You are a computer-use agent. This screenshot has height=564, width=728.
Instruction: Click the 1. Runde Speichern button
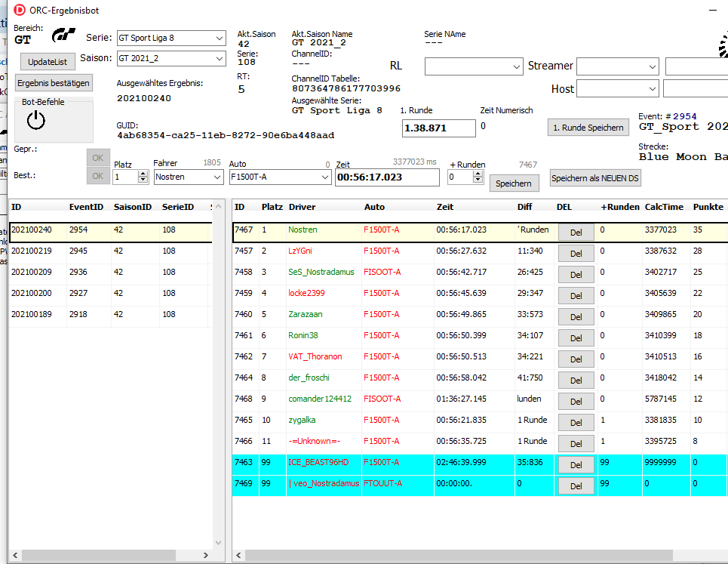coord(588,128)
